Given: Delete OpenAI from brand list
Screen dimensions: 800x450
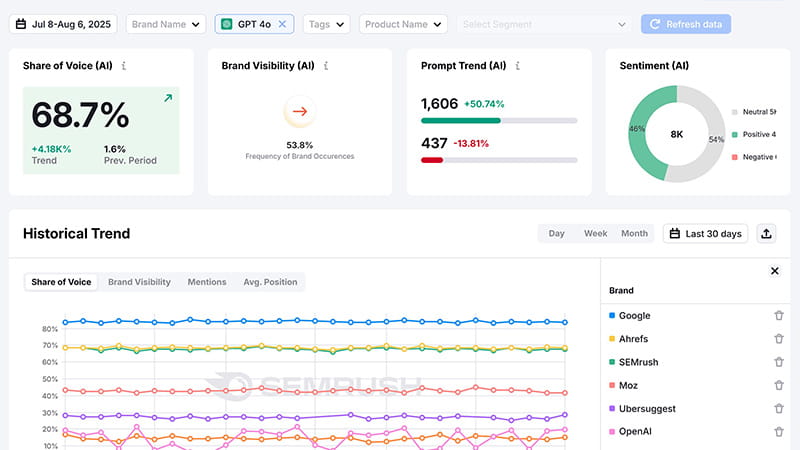Looking at the screenshot, I should pos(779,432).
